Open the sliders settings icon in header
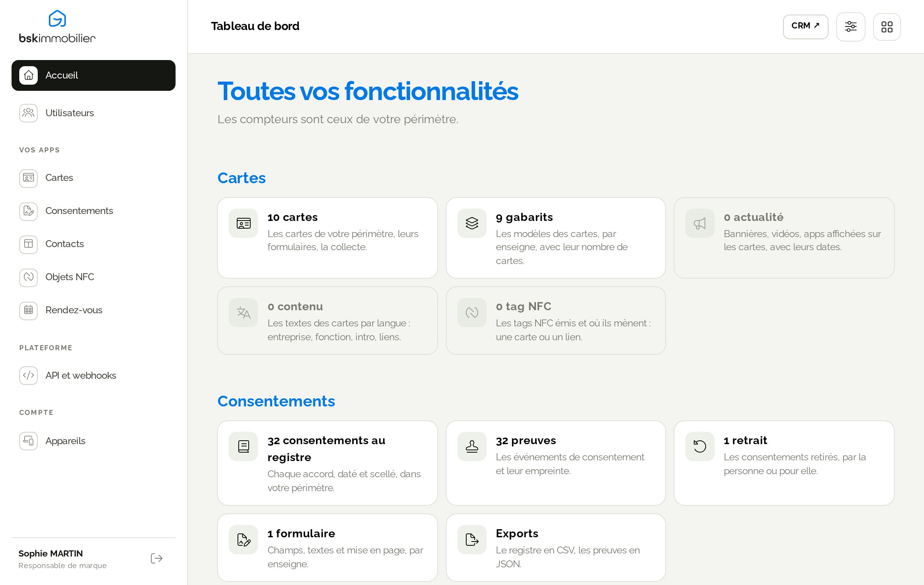 (851, 27)
